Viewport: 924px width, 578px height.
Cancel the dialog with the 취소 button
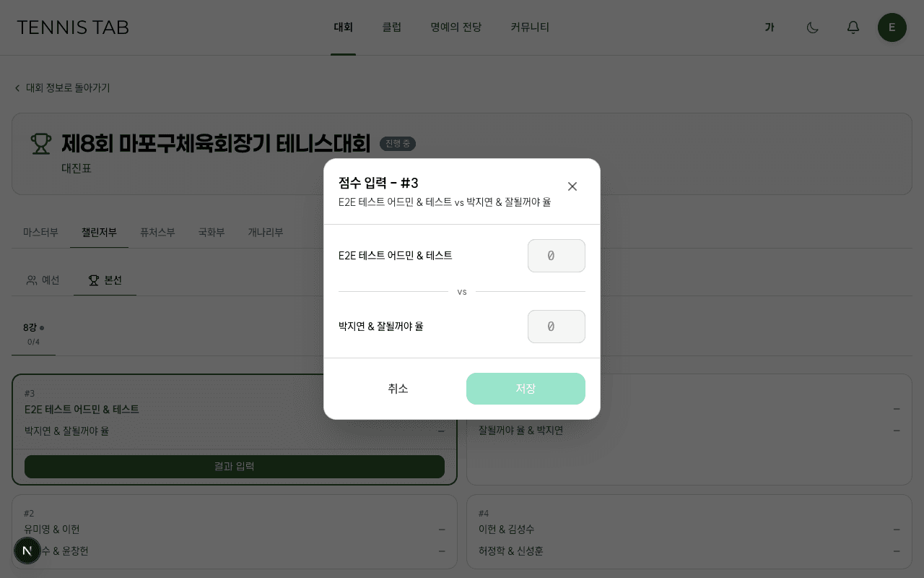point(398,389)
